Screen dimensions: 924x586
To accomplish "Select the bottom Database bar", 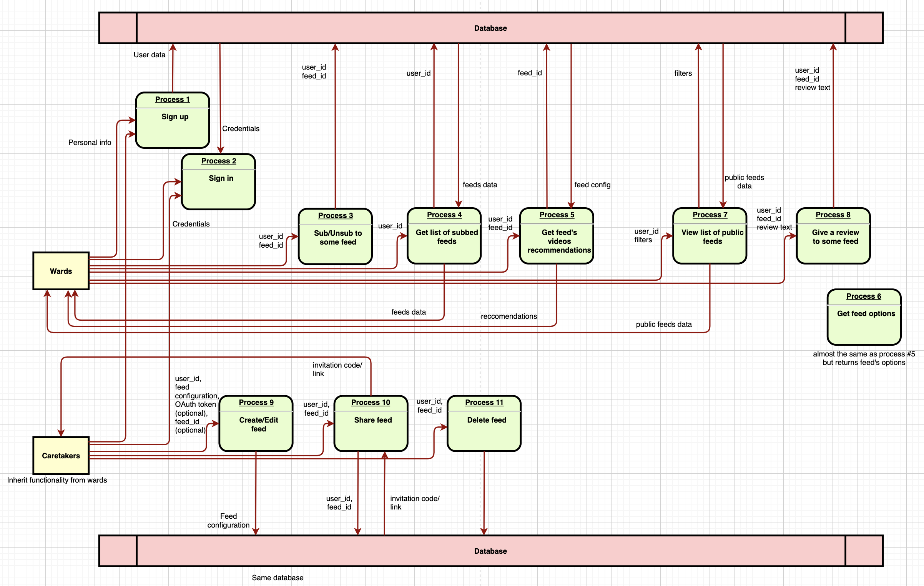I will [490, 551].
